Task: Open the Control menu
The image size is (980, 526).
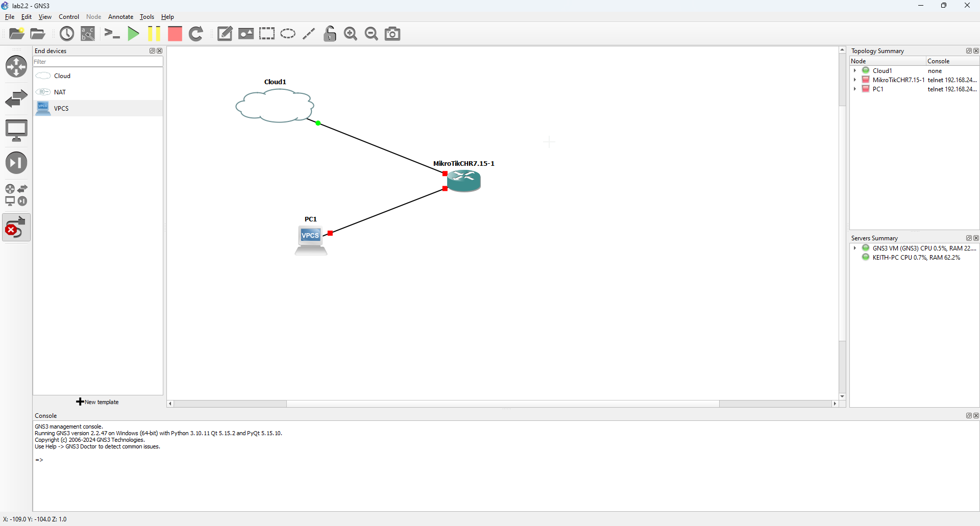Action: click(x=68, y=17)
